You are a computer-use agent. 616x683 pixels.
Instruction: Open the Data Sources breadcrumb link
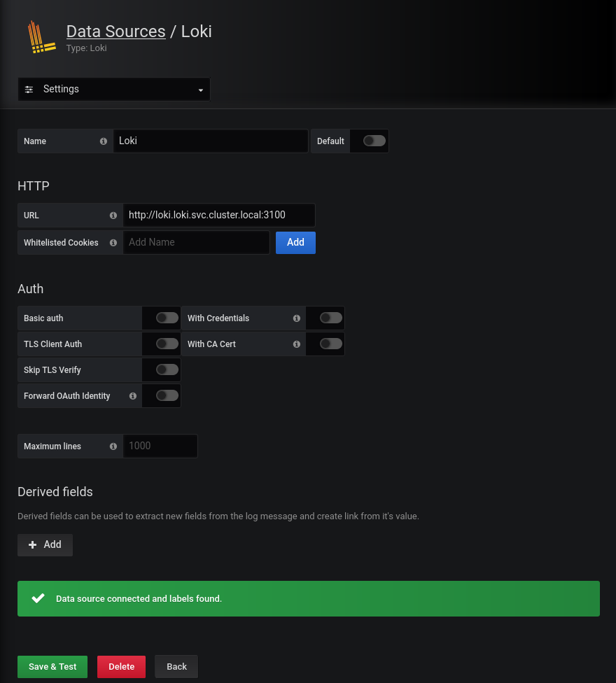(x=116, y=31)
